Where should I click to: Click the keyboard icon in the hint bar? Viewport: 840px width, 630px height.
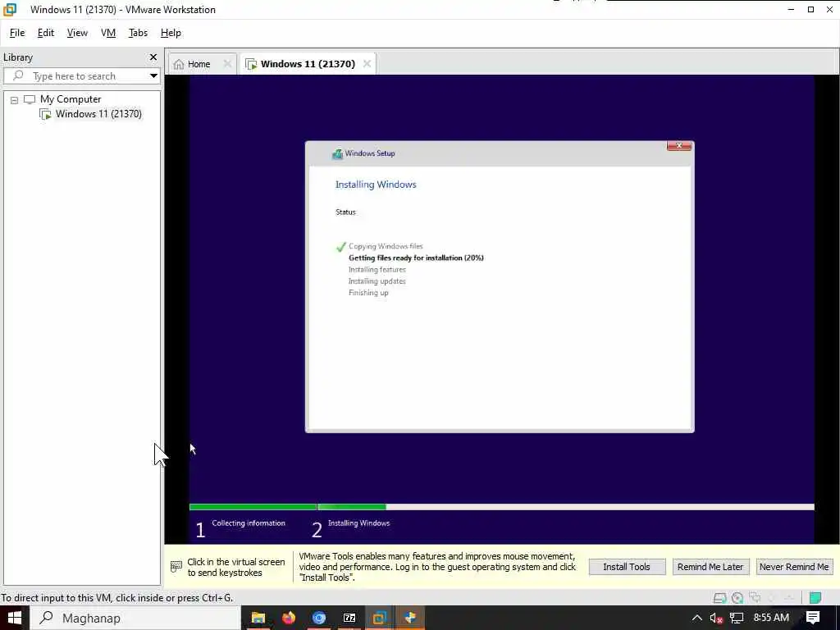pyautogui.click(x=176, y=567)
